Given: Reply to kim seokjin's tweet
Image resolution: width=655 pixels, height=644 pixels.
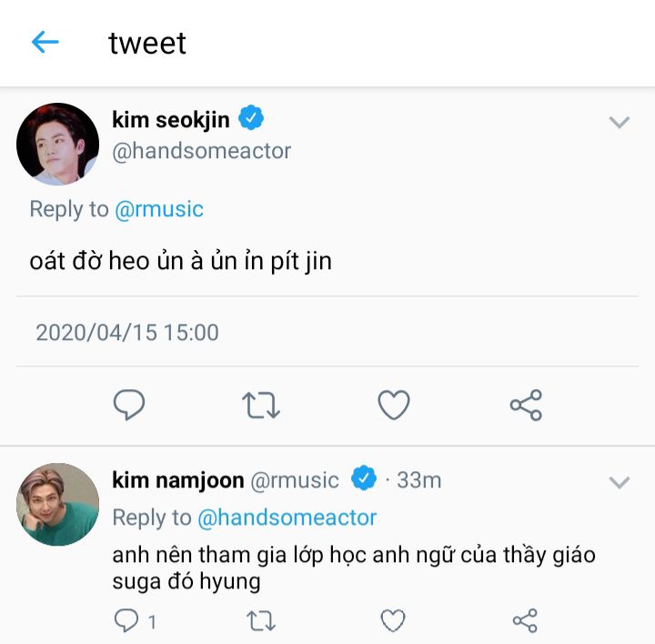Looking at the screenshot, I should (x=129, y=405).
